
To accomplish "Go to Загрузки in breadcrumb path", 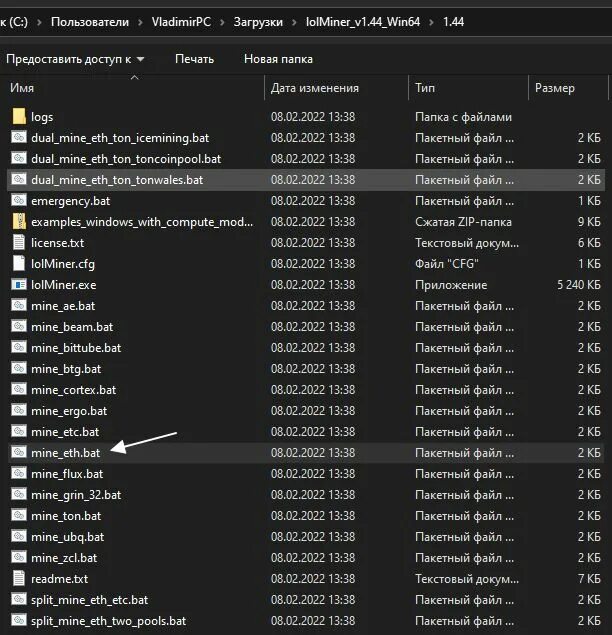I will [x=258, y=22].
